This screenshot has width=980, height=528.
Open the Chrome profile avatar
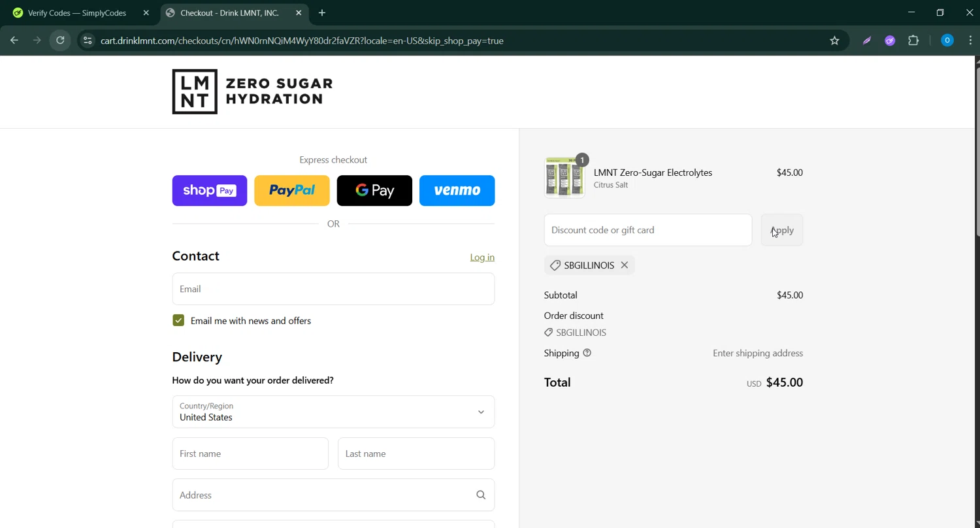947,41
